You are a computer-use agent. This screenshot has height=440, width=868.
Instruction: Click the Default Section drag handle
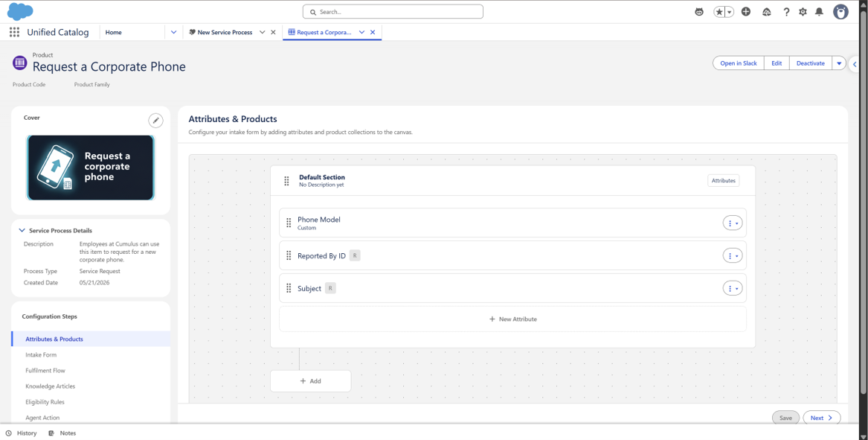[x=287, y=181]
